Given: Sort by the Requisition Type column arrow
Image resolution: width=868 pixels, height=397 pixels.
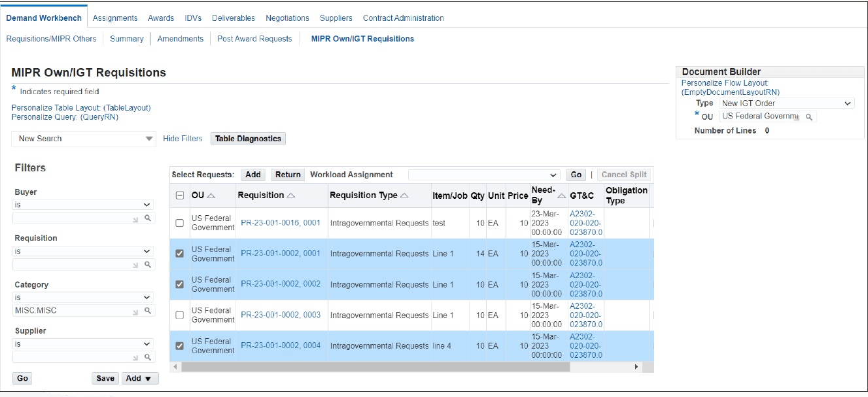Looking at the screenshot, I should [404, 196].
